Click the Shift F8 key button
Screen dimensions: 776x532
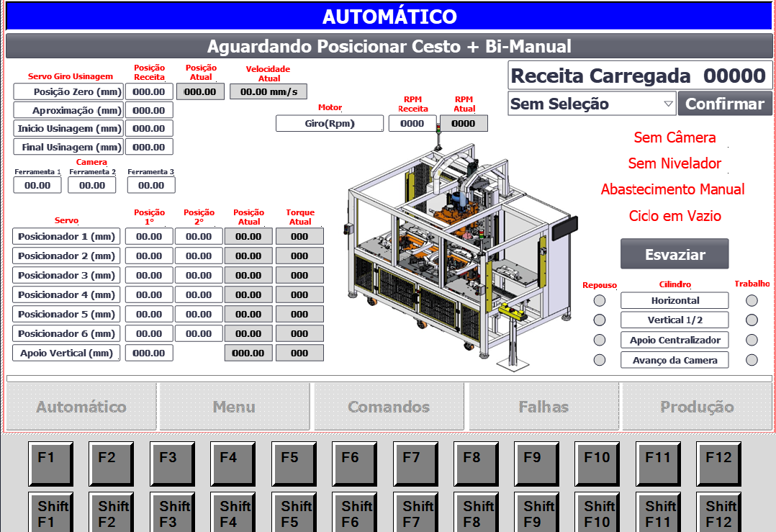[x=476, y=513]
